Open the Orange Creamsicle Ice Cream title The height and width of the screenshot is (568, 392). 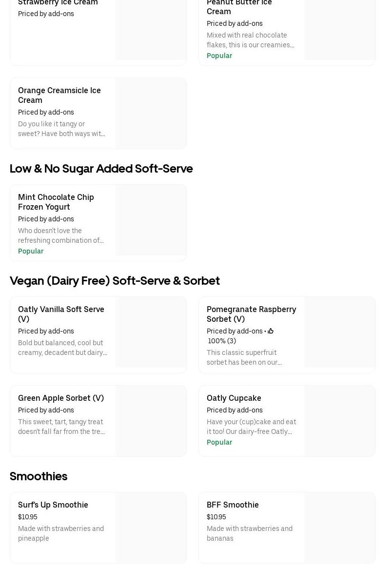click(x=59, y=95)
